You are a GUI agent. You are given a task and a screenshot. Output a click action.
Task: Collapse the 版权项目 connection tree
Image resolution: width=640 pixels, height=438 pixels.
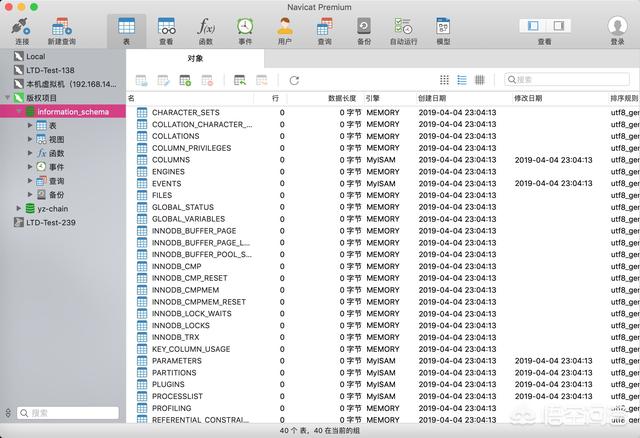(x=7, y=98)
